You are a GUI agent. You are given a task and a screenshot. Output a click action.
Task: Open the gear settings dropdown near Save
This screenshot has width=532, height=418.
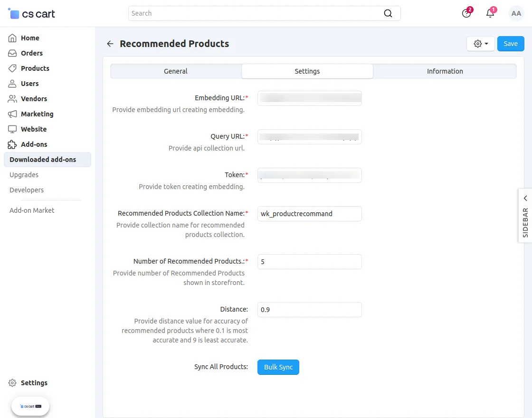pyautogui.click(x=480, y=43)
